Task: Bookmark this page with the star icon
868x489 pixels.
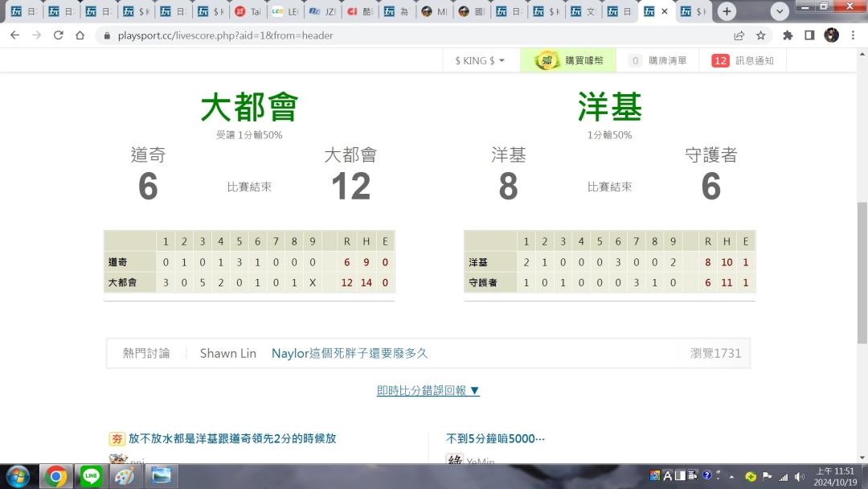Action: tap(760, 35)
